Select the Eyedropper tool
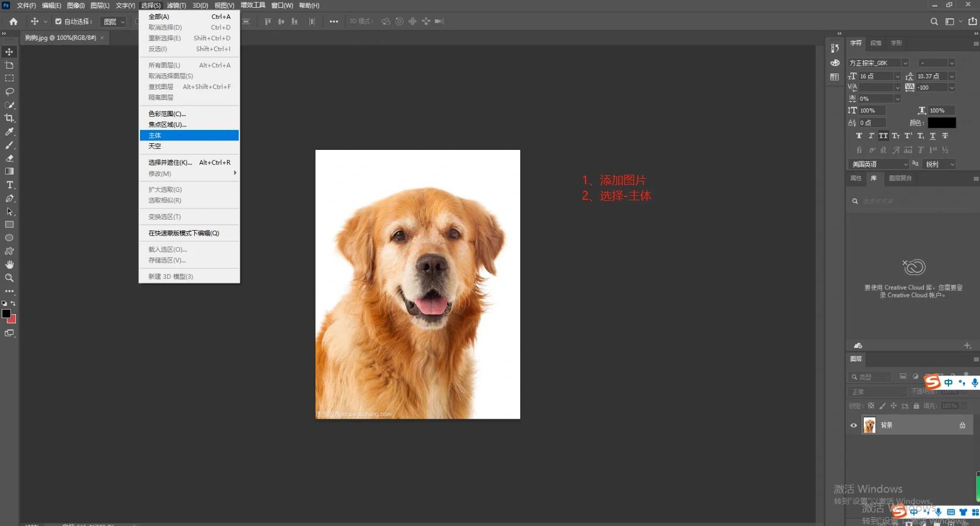 pos(9,132)
